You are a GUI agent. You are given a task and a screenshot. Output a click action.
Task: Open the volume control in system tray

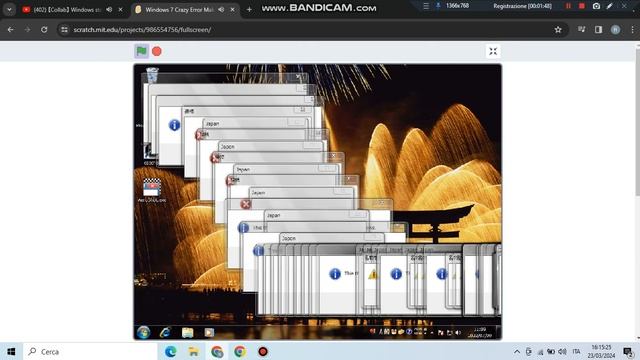pos(562,351)
